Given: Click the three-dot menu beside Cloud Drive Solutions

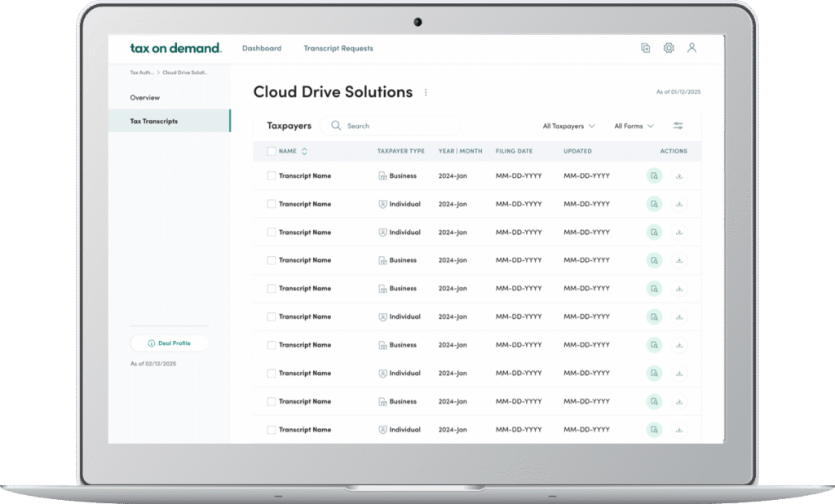Looking at the screenshot, I should [426, 93].
